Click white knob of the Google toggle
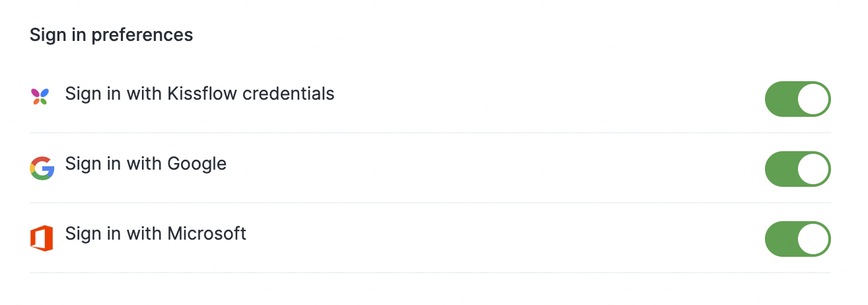 (x=813, y=169)
